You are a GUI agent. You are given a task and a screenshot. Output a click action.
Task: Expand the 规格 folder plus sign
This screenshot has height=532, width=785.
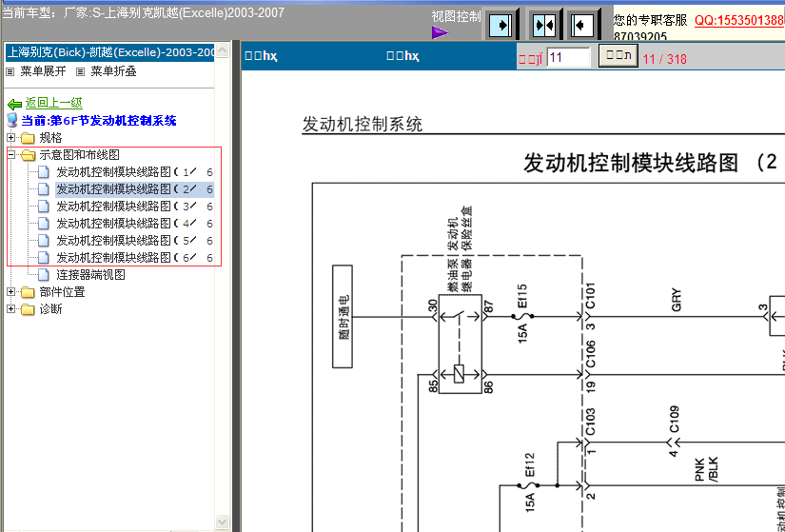tap(11, 137)
